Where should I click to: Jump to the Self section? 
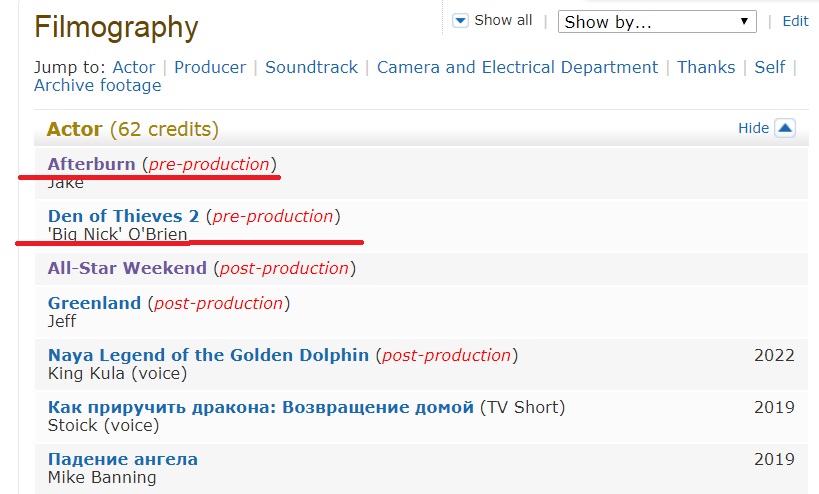pyautogui.click(x=770, y=67)
